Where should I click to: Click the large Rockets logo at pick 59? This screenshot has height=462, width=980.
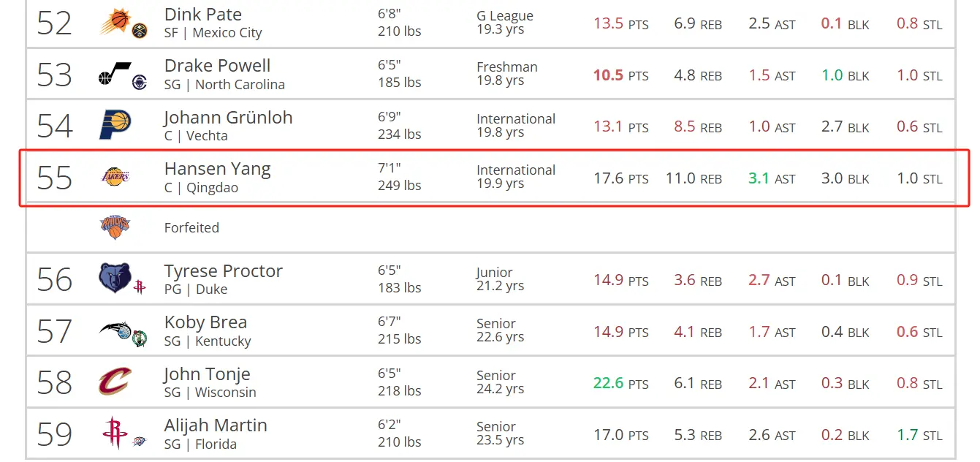click(x=115, y=433)
